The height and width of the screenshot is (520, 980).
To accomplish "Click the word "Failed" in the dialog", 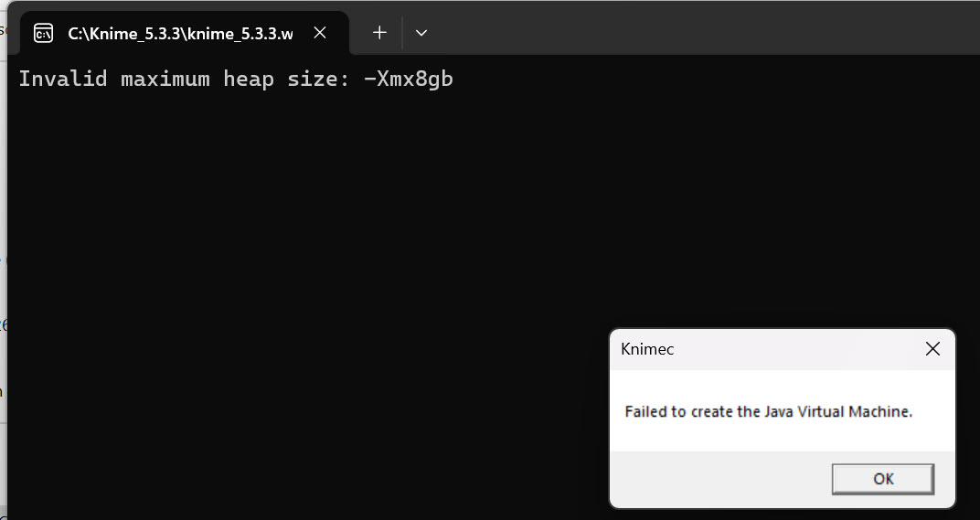I will pyautogui.click(x=645, y=412).
